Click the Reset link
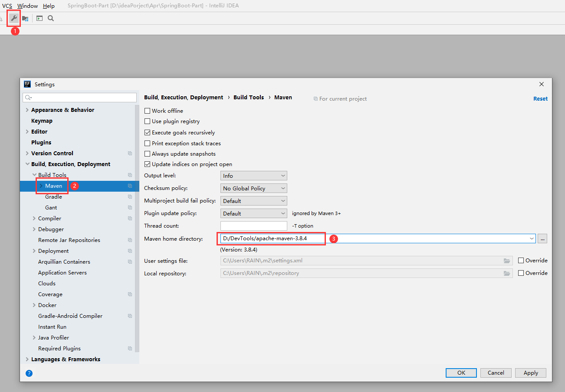Screen dimensions: 565x392 coord(540,98)
